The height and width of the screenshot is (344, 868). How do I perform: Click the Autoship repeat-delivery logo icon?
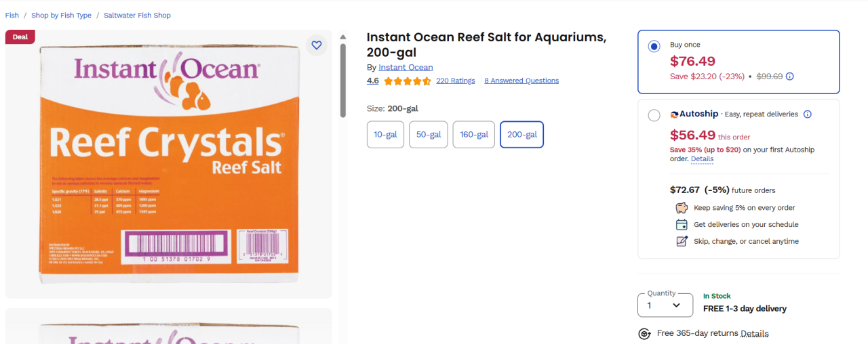(675, 114)
